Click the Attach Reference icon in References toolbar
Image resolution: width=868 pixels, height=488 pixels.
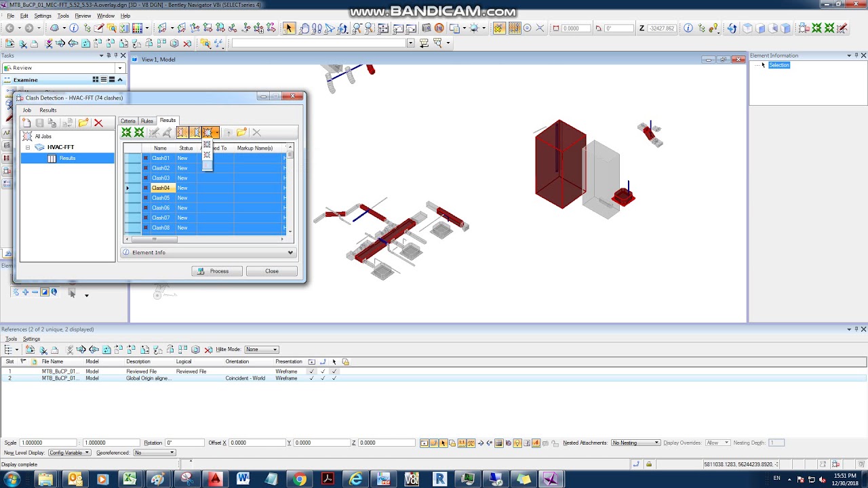pos(30,350)
